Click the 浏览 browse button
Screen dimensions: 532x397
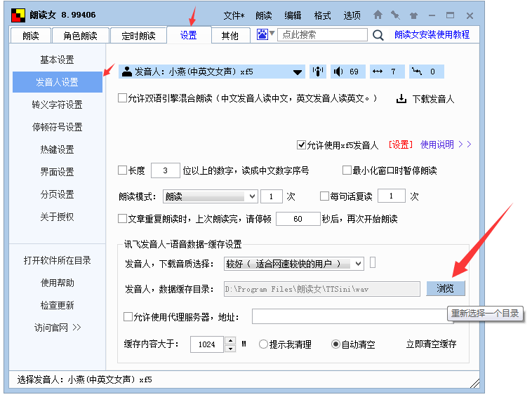click(x=445, y=288)
